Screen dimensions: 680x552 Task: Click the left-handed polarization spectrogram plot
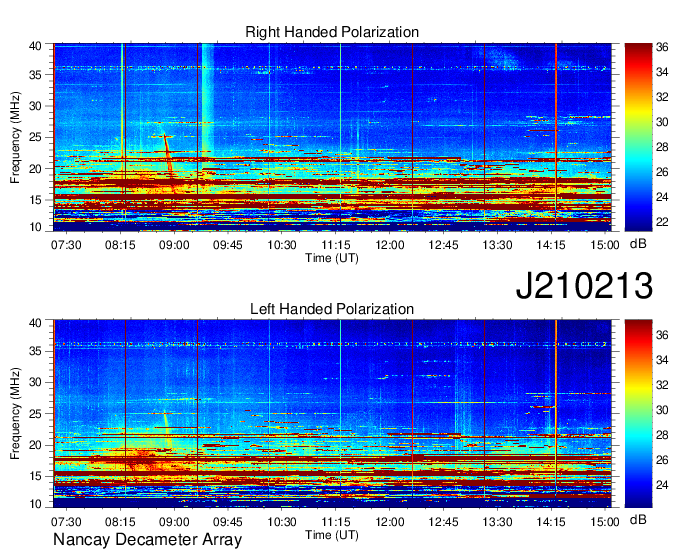(x=332, y=414)
